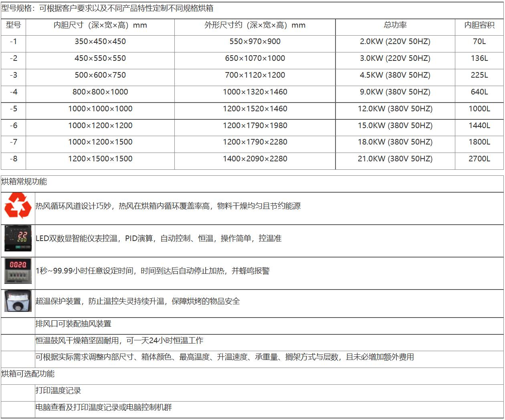Click the 内胆尺寸 column header
The height and width of the screenshot is (420, 505).
pyautogui.click(x=100, y=25)
